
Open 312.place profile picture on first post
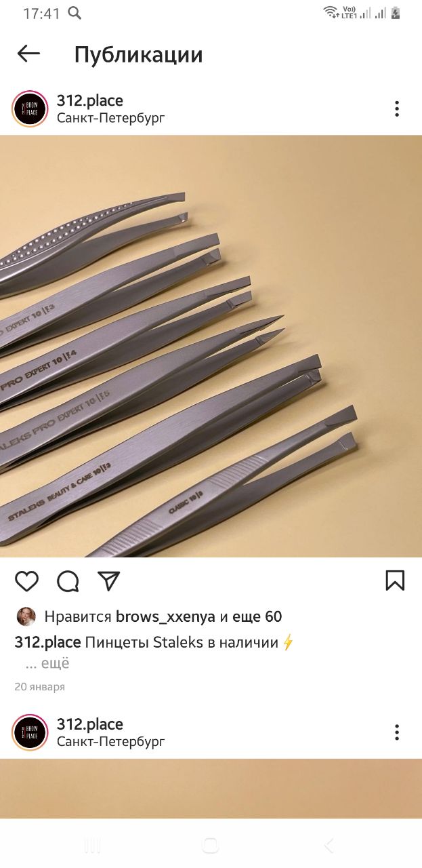[x=30, y=108]
